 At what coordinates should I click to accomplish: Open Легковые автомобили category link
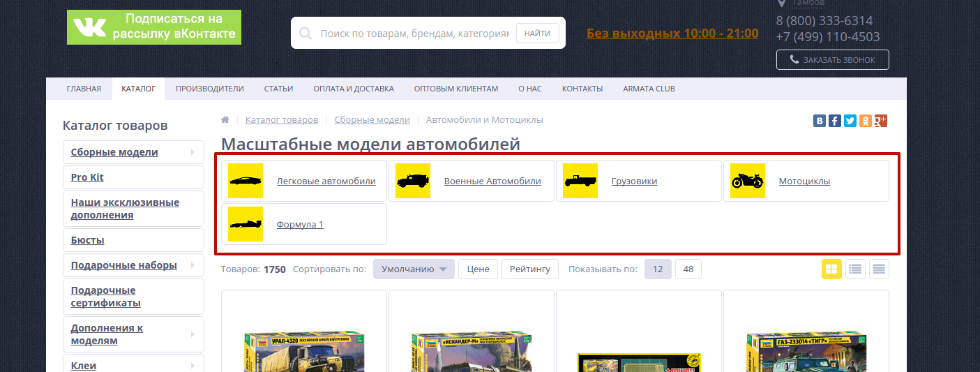click(326, 181)
